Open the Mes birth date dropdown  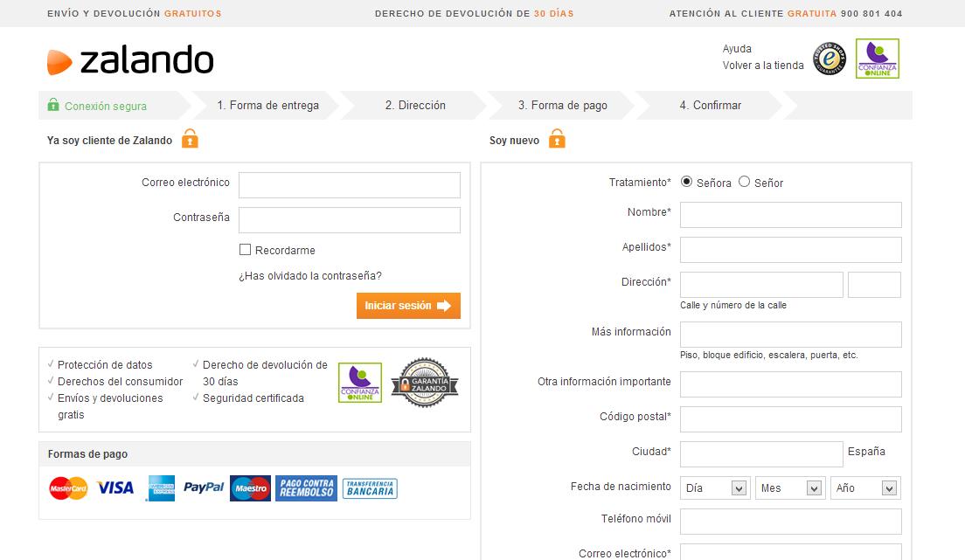coord(790,488)
